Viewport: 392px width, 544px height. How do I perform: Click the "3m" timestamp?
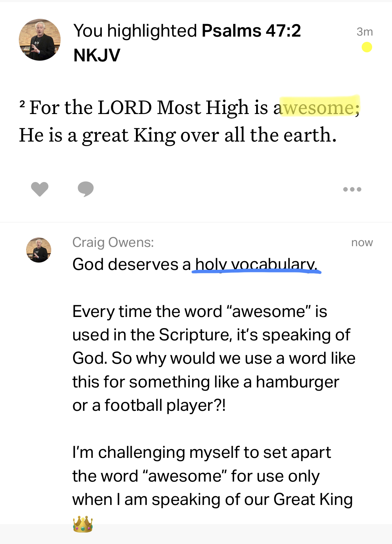364,32
